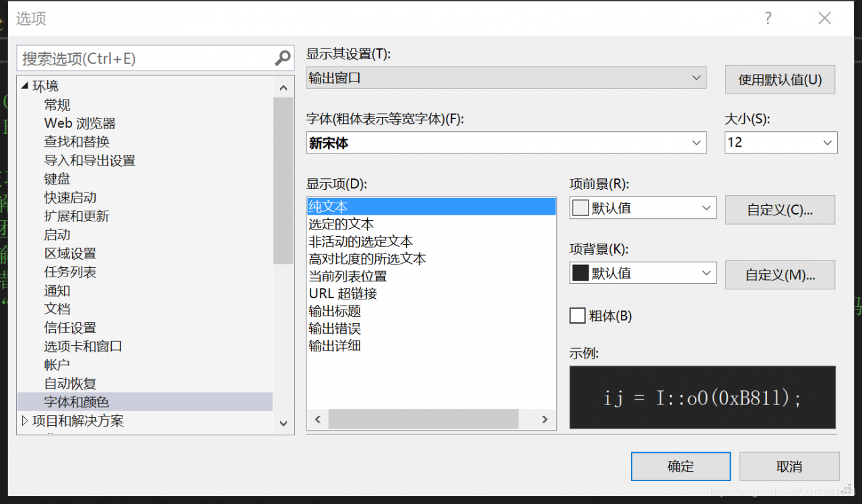Image resolution: width=862 pixels, height=504 pixels.
Task: Select 自动恢复 in the tree
Action: [70, 384]
